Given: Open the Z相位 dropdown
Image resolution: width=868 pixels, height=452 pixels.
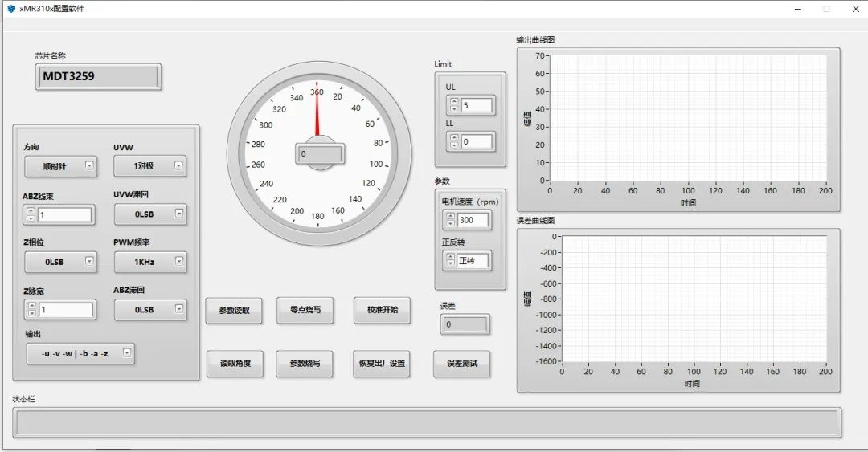Looking at the screenshot, I should pos(60,262).
